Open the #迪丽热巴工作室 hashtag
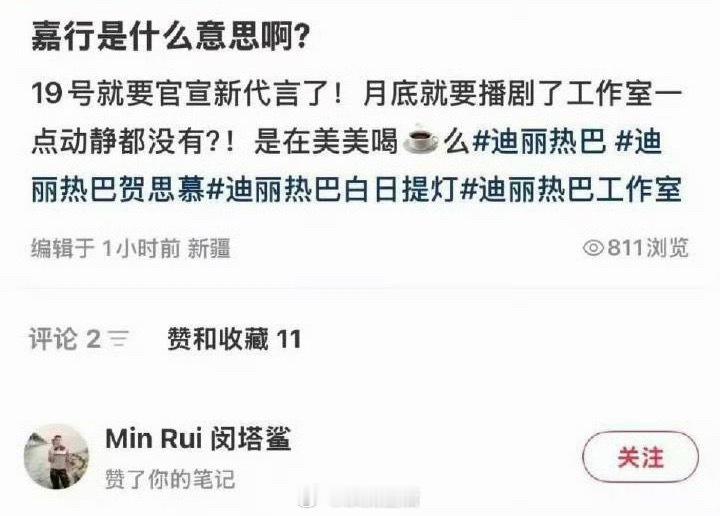720x516 pixels. tap(570, 190)
